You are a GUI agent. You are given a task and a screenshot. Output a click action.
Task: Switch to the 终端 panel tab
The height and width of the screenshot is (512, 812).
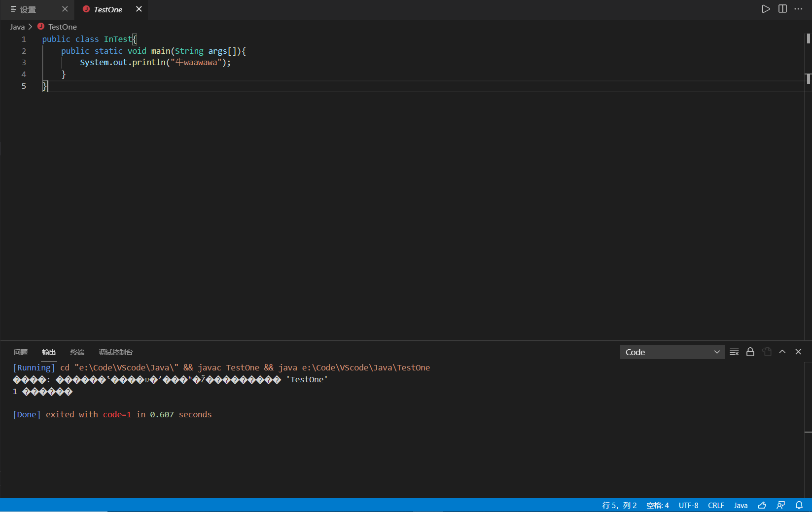[77, 352]
